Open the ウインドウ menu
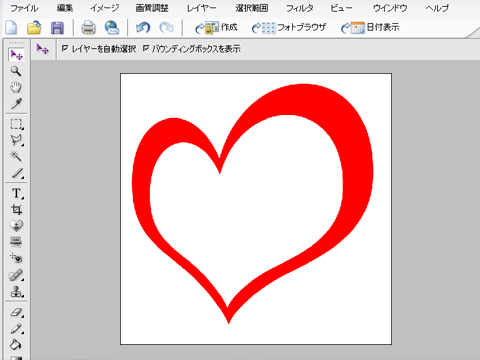The image size is (480, 360). [390, 8]
